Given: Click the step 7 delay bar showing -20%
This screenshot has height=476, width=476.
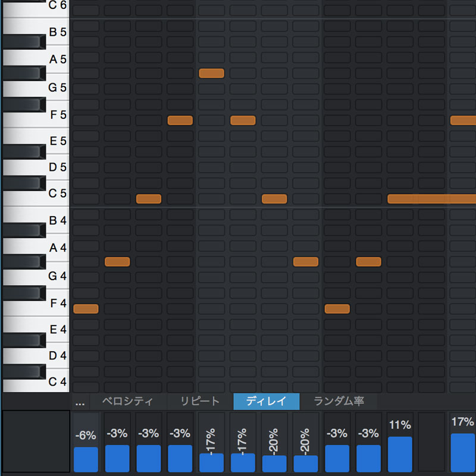Looking at the screenshot, I should tap(274, 464).
